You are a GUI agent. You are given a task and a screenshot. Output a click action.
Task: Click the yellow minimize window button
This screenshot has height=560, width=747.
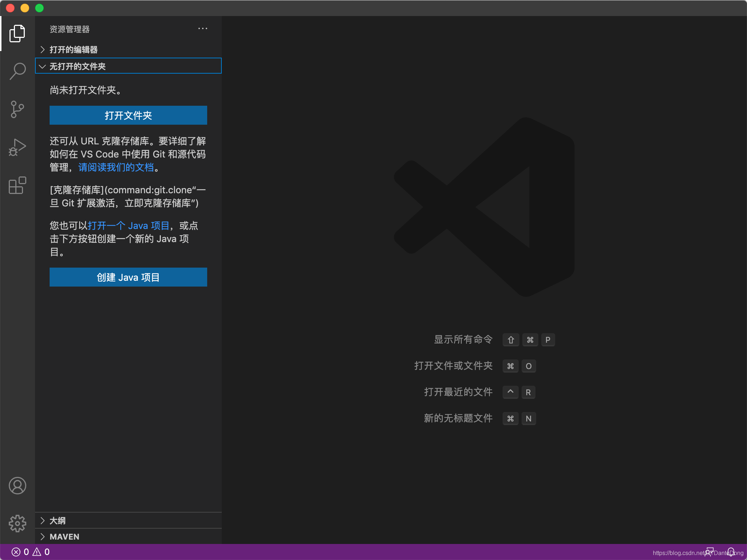pyautogui.click(x=25, y=8)
